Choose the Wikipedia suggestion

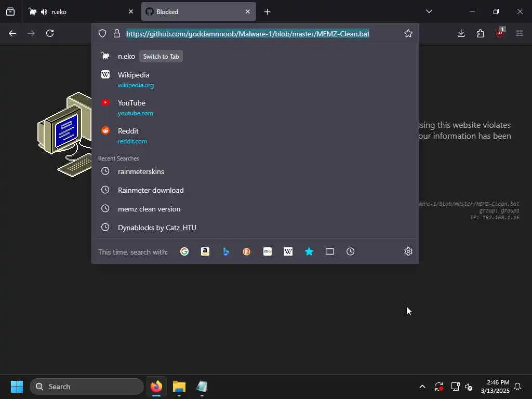coord(255,79)
